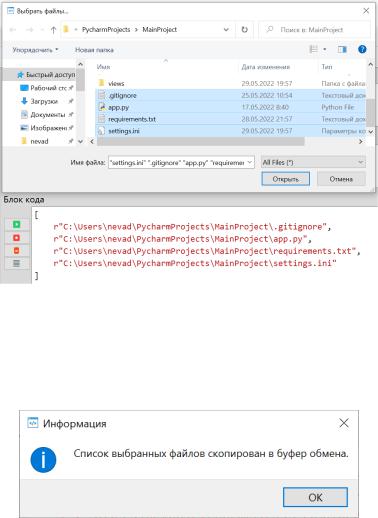Click MainProject in the breadcrumb path
This screenshot has width=378, height=518.
(160, 29)
